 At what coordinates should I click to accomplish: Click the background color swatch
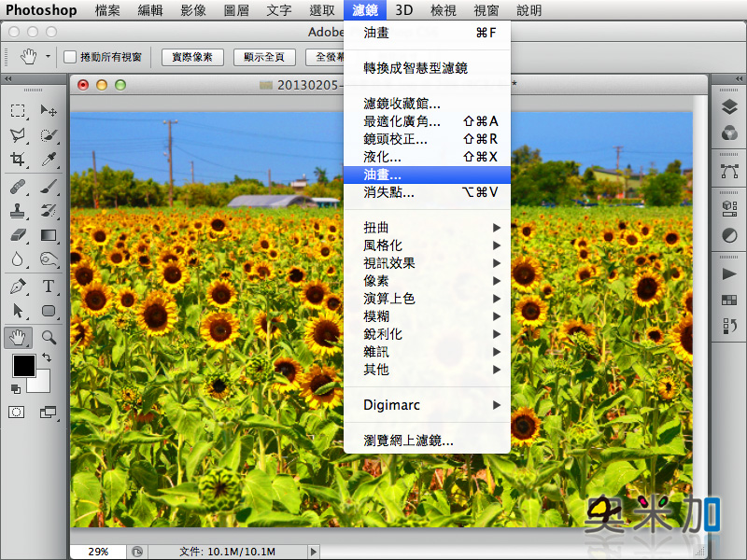[x=42, y=384]
